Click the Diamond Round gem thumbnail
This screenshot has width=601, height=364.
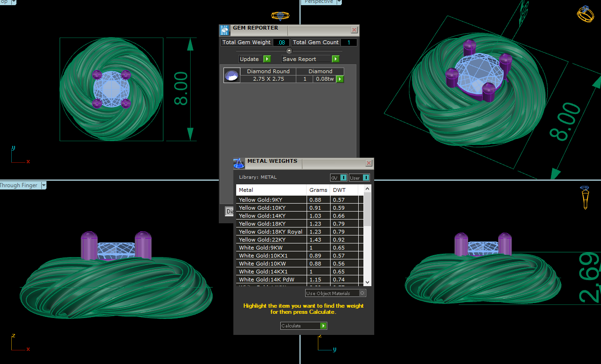(231, 76)
